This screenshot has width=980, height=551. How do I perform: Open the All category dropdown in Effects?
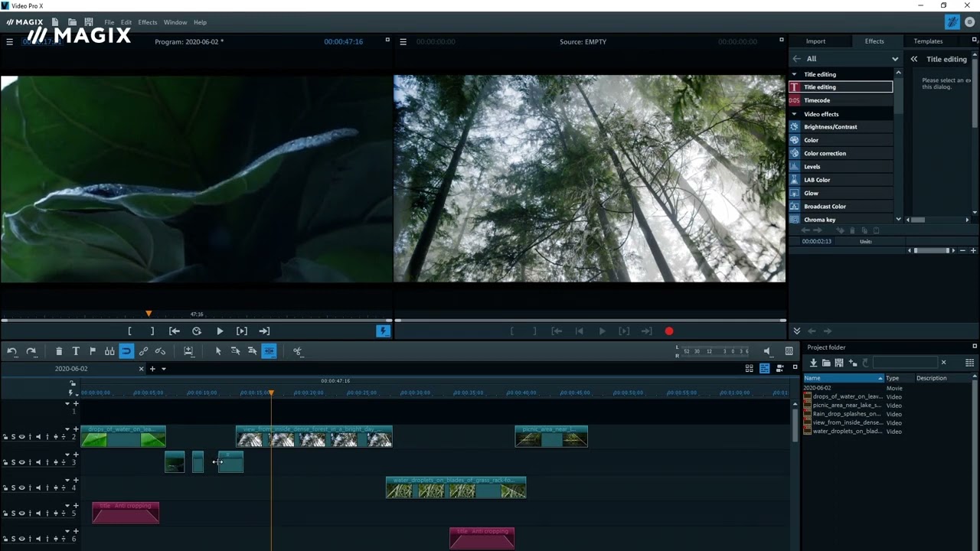[894, 59]
